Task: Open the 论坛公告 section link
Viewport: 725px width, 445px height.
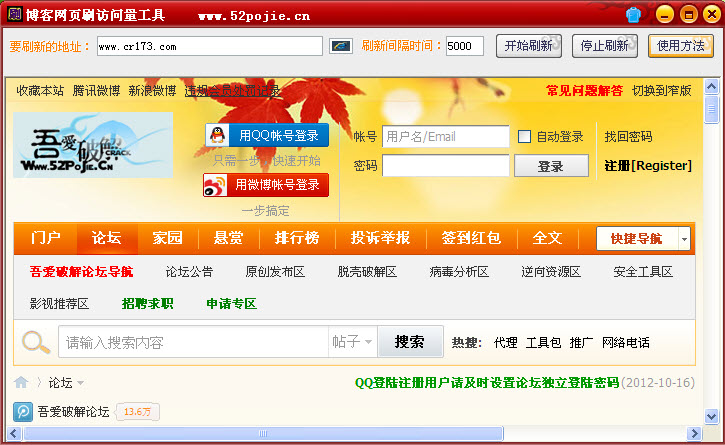Action: click(189, 272)
